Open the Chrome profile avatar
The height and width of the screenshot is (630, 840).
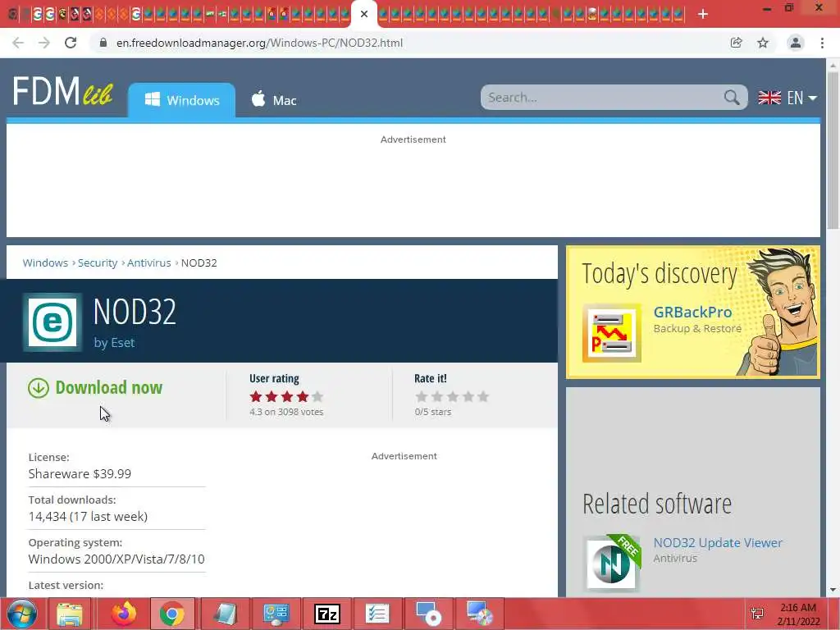click(796, 43)
